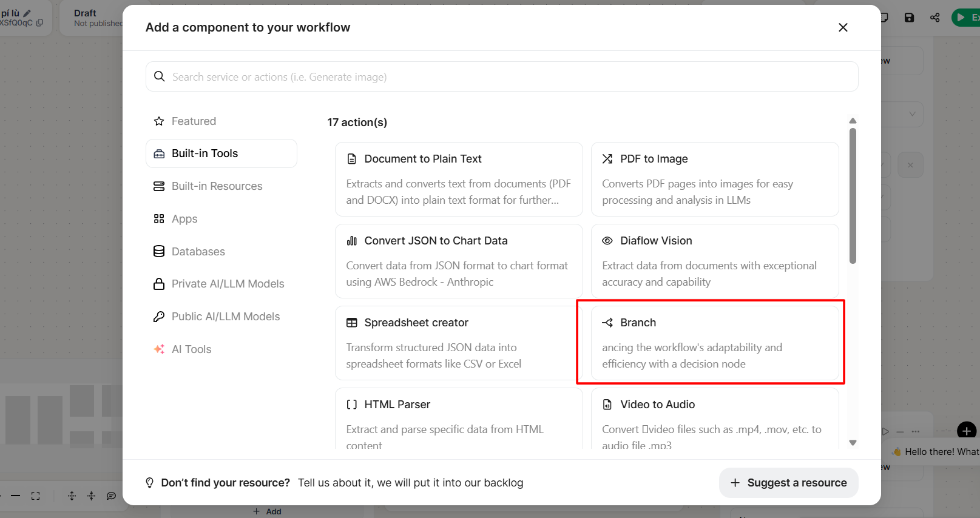The image size is (980, 518).
Task: Click the comment icon in bottom toolbar
Action: (111, 496)
